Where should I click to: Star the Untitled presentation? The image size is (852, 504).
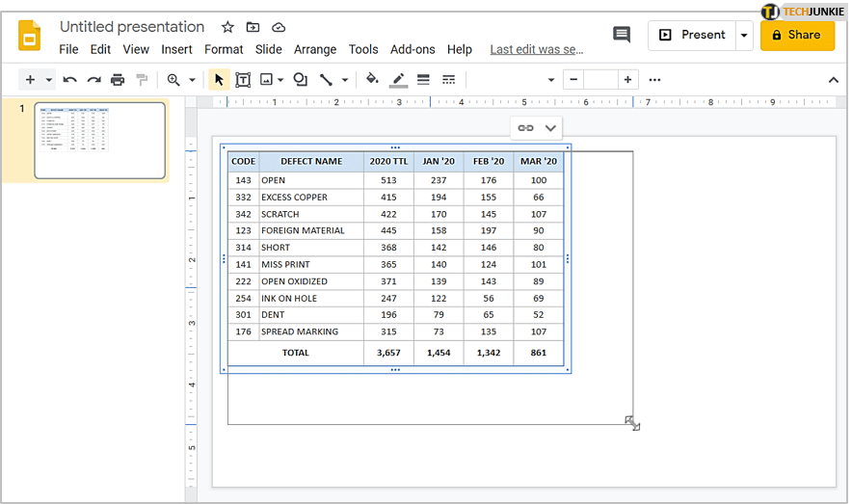227,27
